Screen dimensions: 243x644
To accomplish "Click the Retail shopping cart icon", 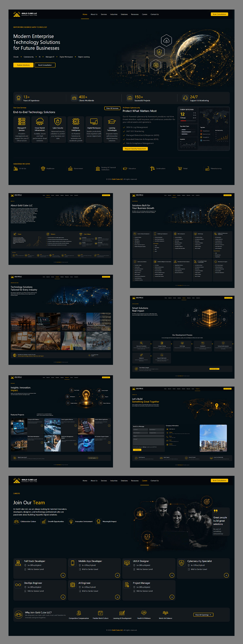I will [180, 169].
